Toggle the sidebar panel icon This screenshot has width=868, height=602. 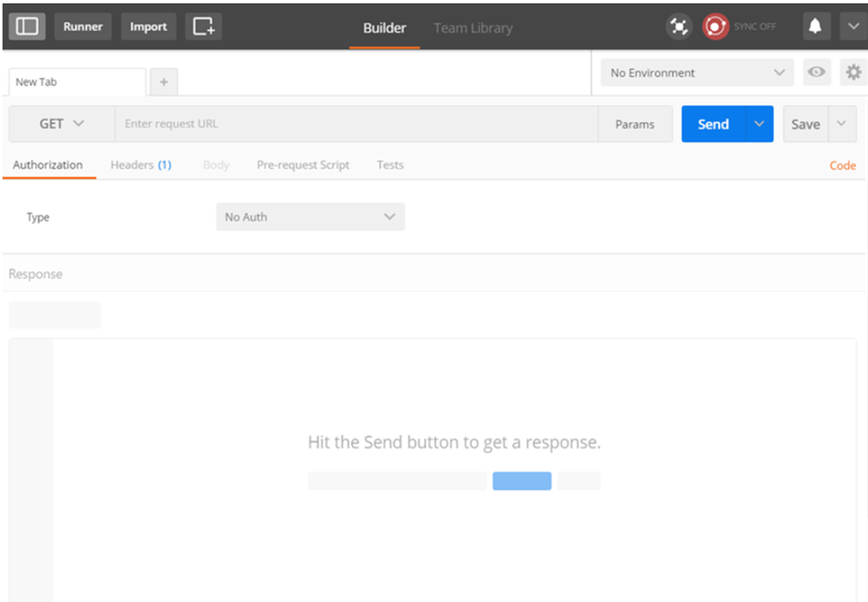click(x=26, y=26)
